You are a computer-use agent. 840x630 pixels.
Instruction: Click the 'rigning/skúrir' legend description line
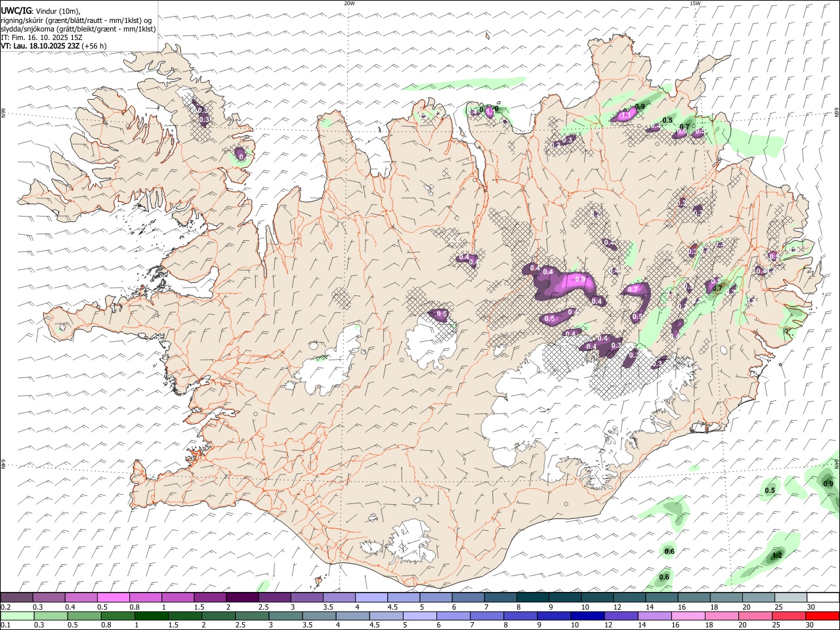pos(76,20)
